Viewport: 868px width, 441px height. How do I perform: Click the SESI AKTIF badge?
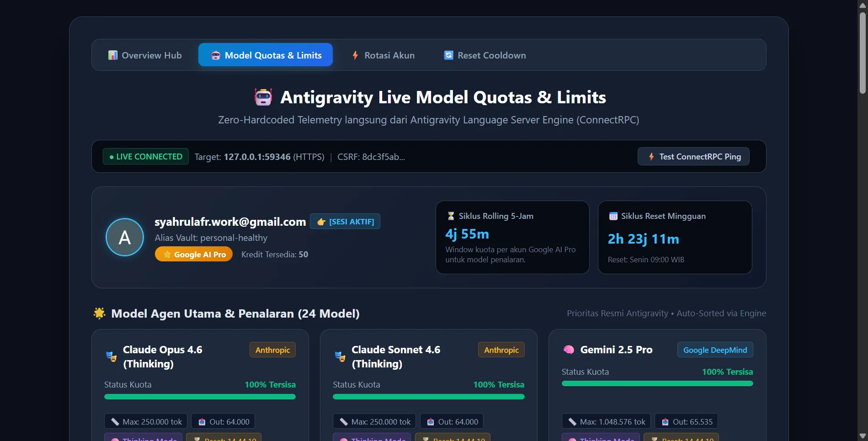pyautogui.click(x=345, y=222)
